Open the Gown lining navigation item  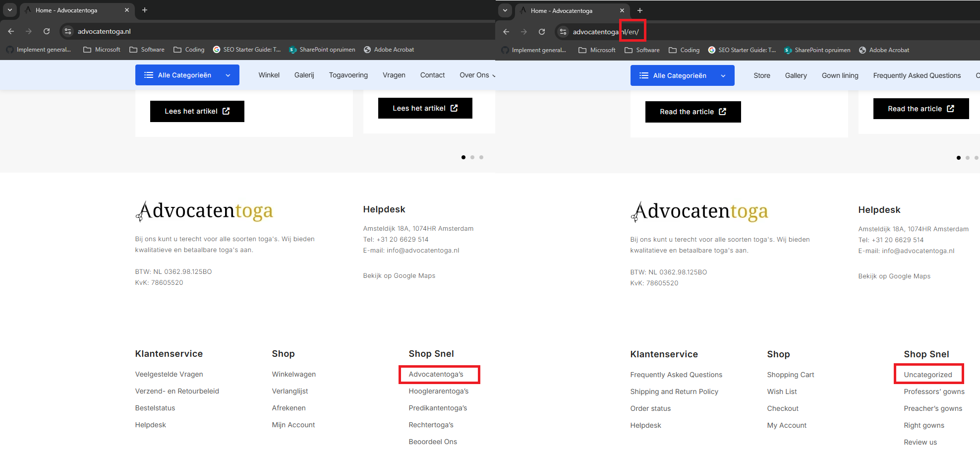pyautogui.click(x=840, y=75)
